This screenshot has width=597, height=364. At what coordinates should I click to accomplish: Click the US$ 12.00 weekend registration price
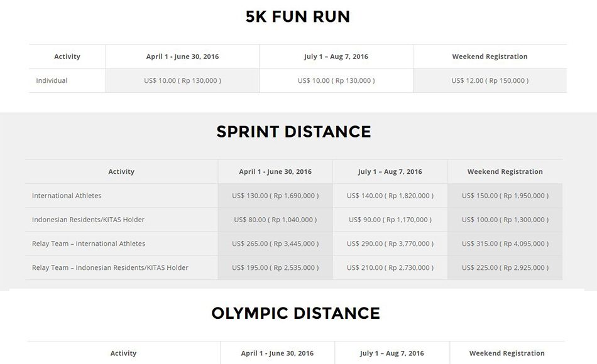(490, 80)
